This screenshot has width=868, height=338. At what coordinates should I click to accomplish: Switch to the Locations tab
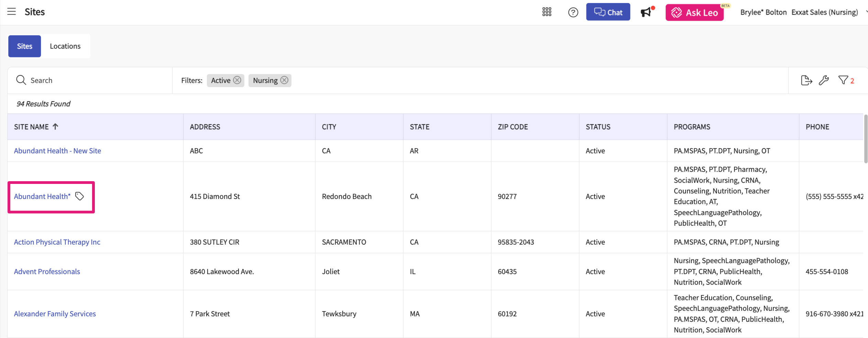(65, 46)
